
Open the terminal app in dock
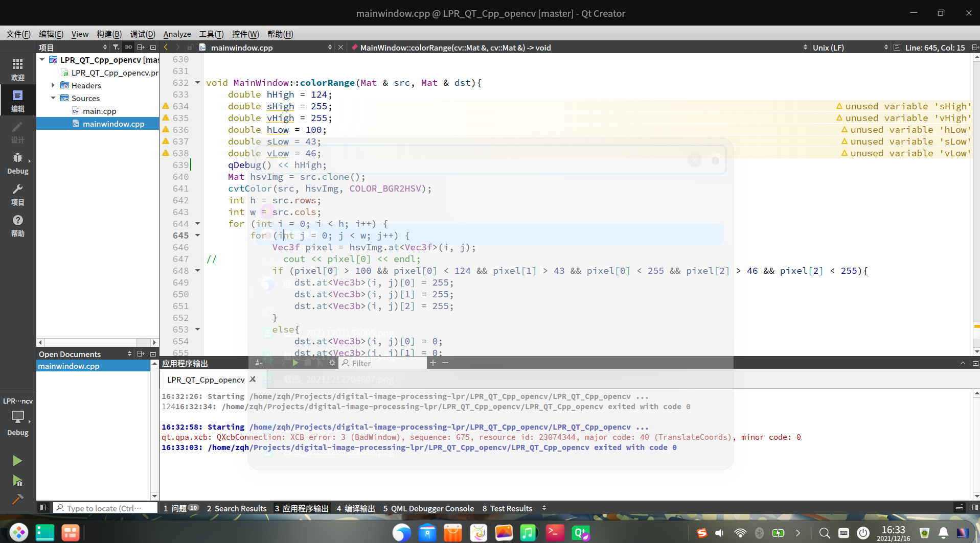click(555, 533)
